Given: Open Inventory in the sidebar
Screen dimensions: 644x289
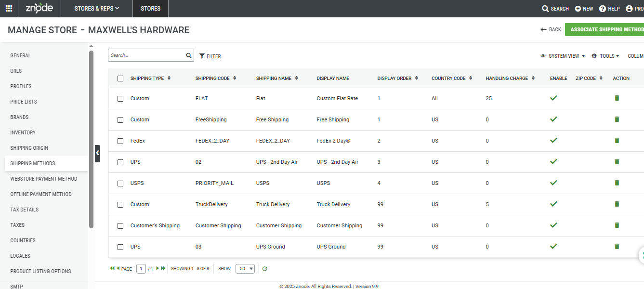Looking at the screenshot, I should (x=23, y=132).
